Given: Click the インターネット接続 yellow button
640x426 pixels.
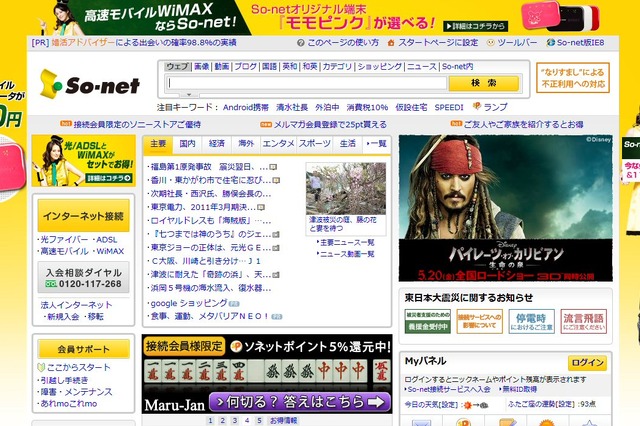Looking at the screenshot, I should click(84, 216).
